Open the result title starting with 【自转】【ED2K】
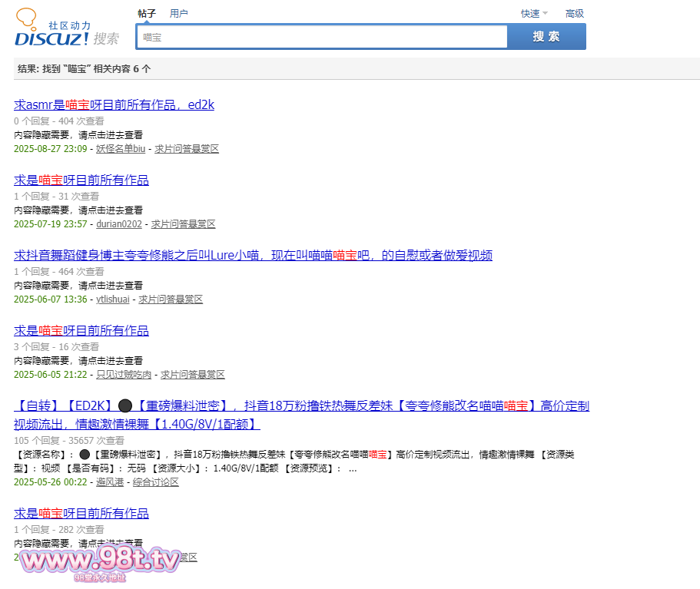Viewport: 700px width, 589px height. pyautogui.click(x=301, y=405)
